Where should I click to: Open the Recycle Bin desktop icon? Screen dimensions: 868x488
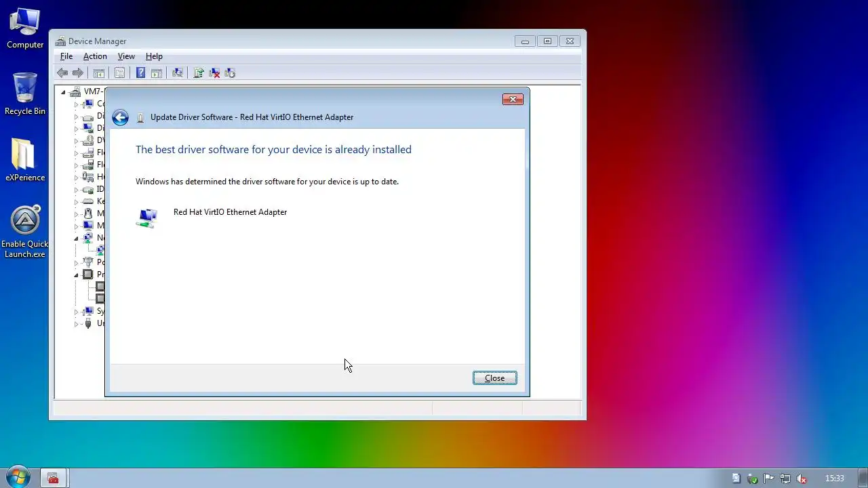(x=25, y=94)
